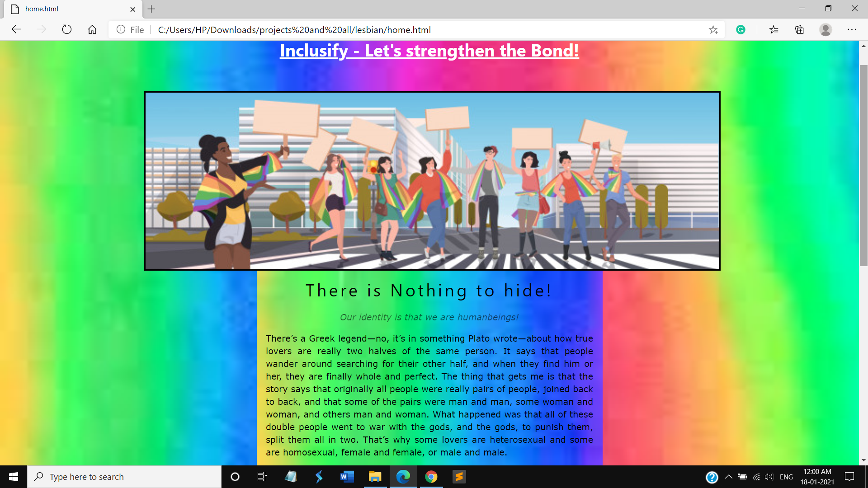Open the user profile avatar
This screenshot has width=868, height=488.
coord(826,30)
